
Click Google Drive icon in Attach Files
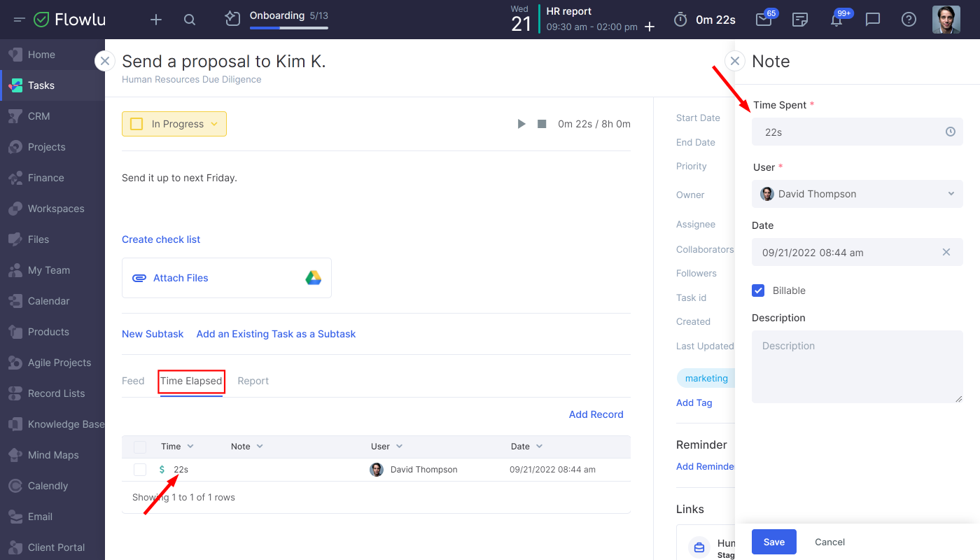click(x=313, y=278)
